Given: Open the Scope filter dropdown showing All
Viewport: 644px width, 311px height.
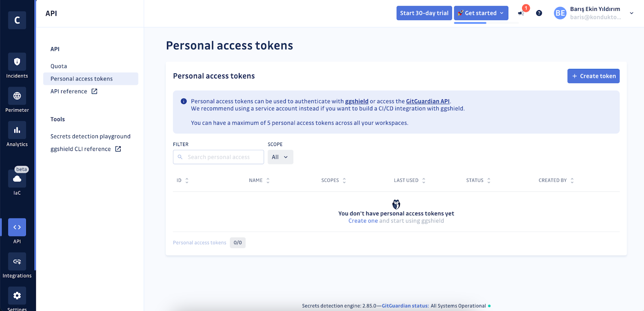Looking at the screenshot, I should (x=280, y=157).
